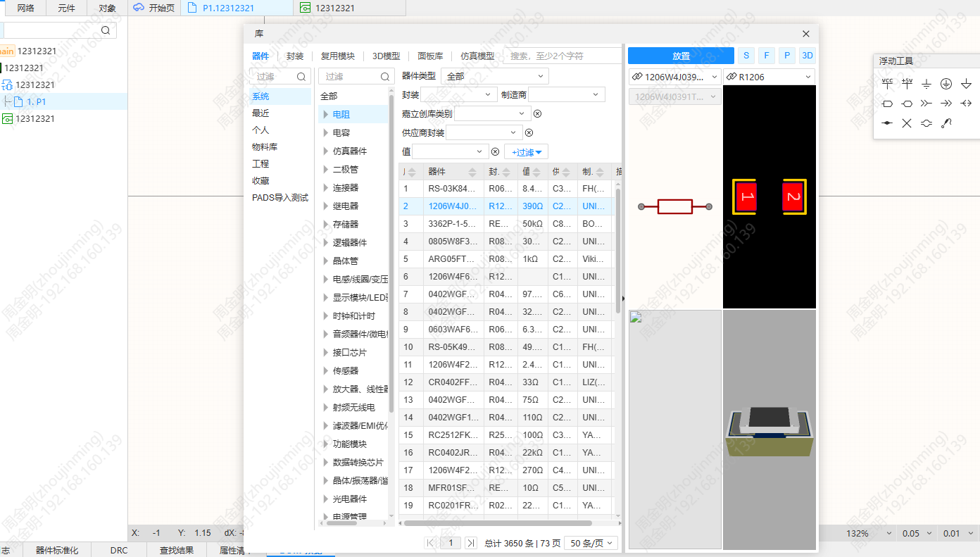Open the 值 filter dropdown
The image size is (980, 557).
pos(451,151)
